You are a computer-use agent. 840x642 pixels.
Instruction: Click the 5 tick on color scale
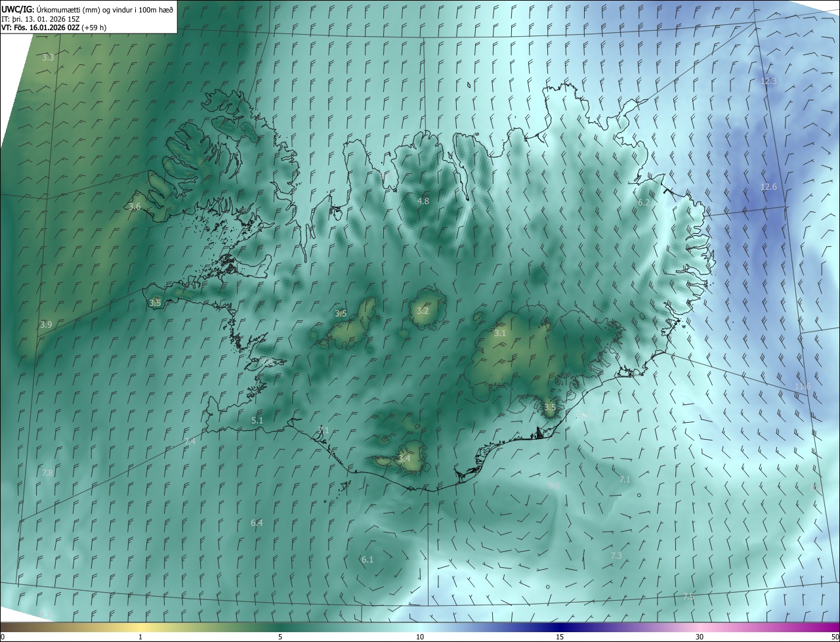pos(280,637)
